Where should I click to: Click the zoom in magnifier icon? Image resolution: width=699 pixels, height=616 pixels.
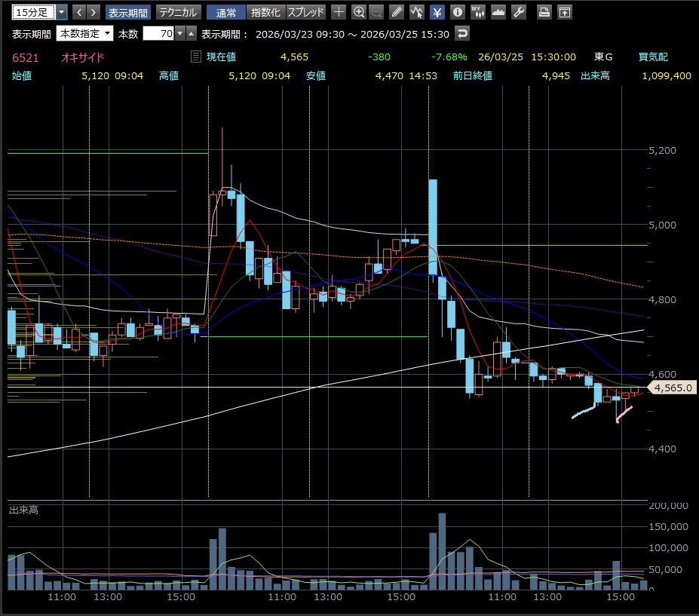(359, 12)
